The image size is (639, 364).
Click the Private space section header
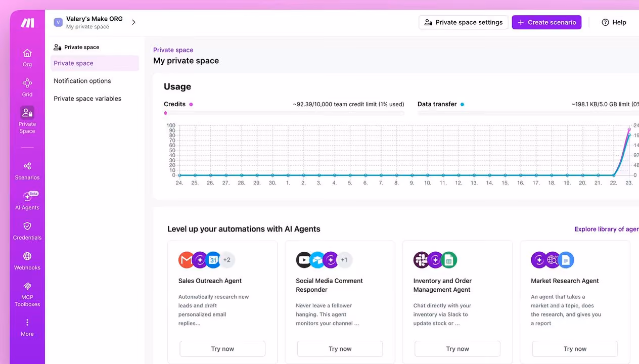tap(76, 47)
